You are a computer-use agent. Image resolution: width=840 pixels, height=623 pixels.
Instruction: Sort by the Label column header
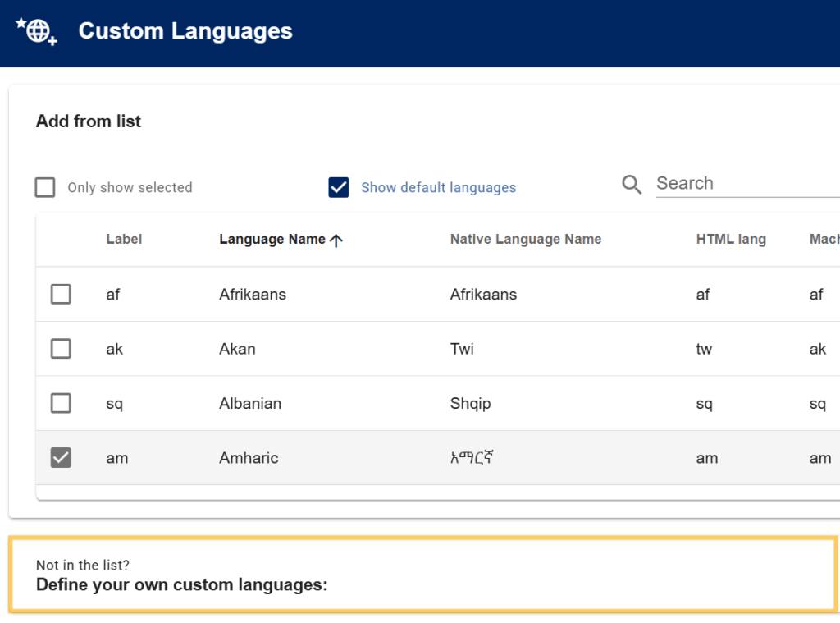[124, 240]
